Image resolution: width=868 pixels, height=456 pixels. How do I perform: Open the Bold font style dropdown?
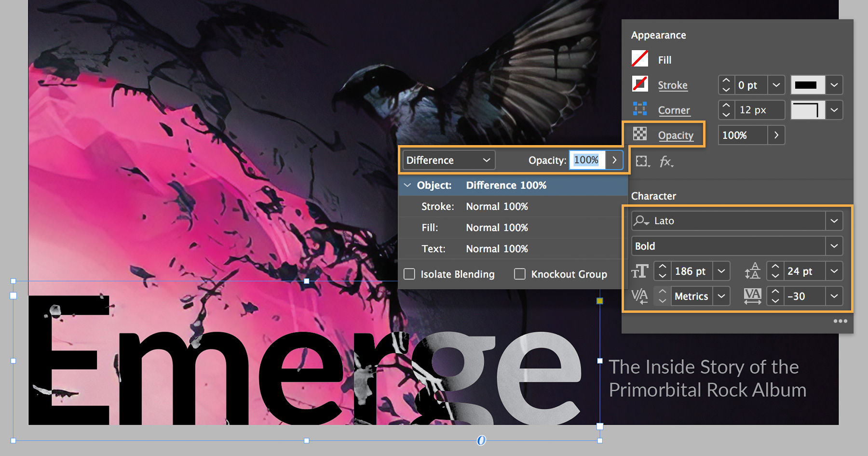click(x=834, y=246)
